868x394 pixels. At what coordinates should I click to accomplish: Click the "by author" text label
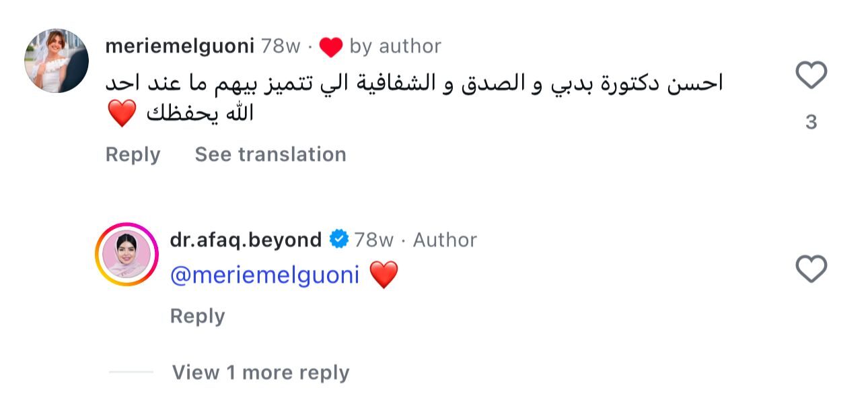[396, 46]
